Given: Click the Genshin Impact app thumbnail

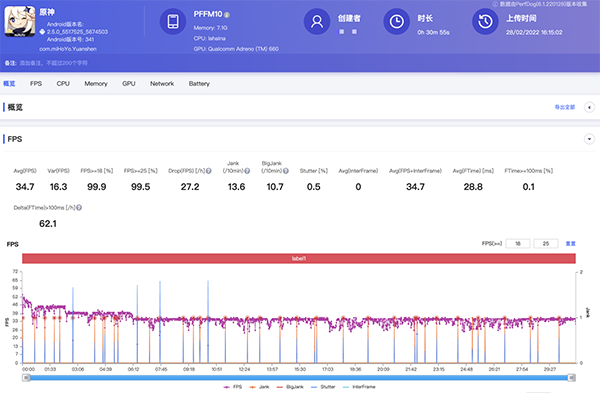Looking at the screenshot, I should (20, 21).
